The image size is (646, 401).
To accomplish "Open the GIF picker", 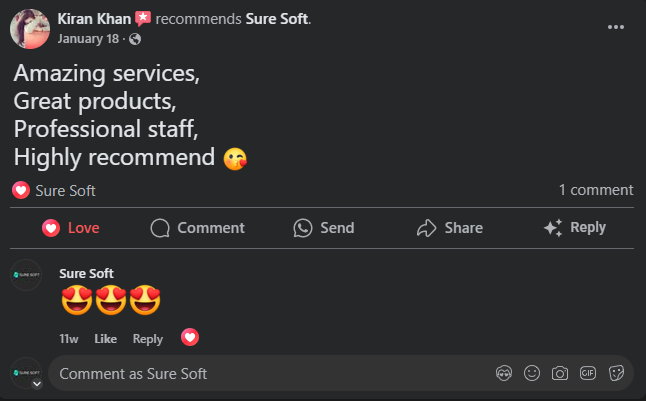I will coord(588,373).
